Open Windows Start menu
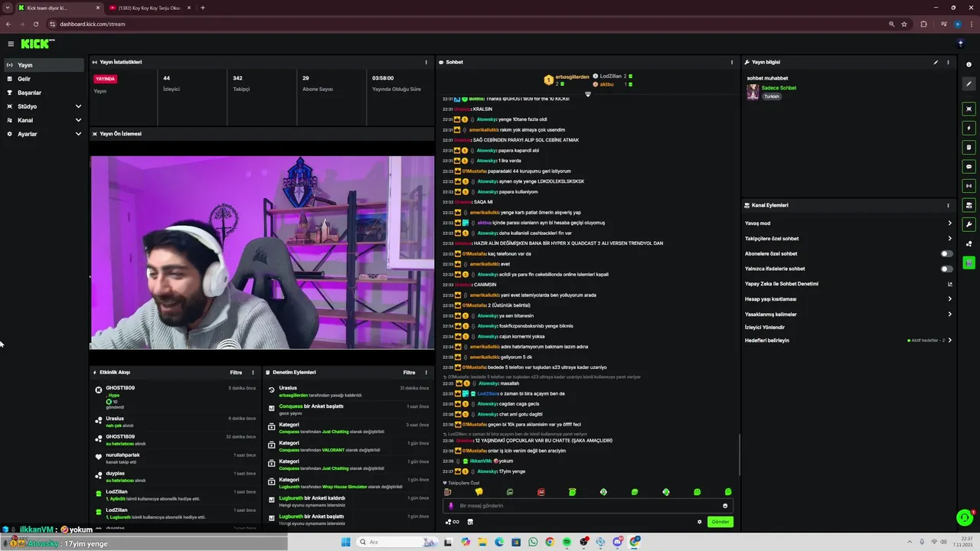This screenshot has height=551, width=980. pos(345,542)
